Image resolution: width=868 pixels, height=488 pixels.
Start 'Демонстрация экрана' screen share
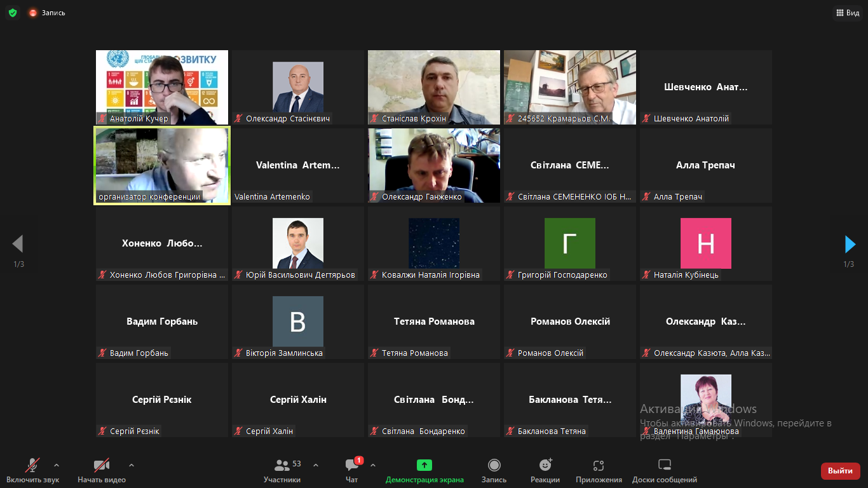[424, 470]
